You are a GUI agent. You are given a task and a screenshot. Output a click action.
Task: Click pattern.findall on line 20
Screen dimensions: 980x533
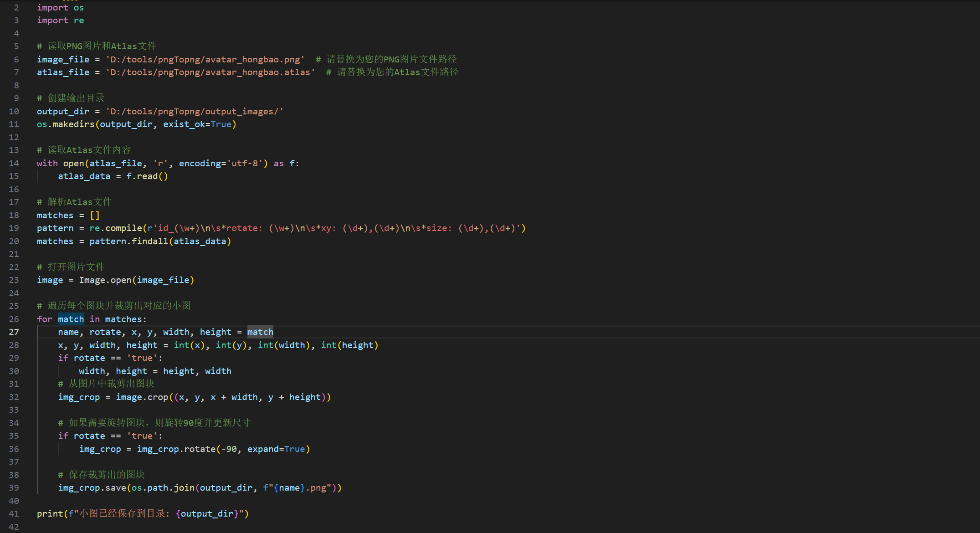tap(128, 241)
